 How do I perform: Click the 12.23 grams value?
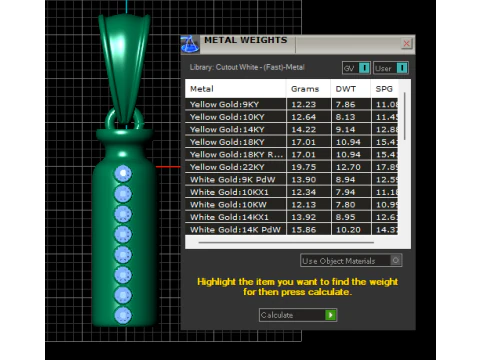(303, 104)
